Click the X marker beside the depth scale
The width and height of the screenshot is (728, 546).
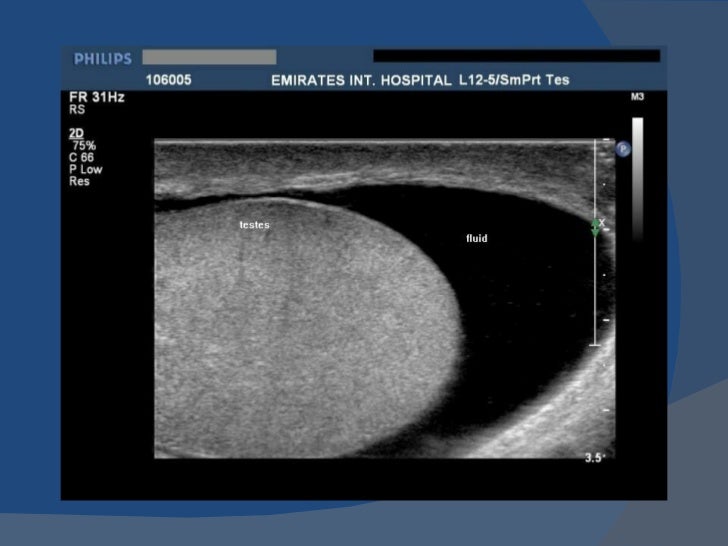(x=602, y=223)
